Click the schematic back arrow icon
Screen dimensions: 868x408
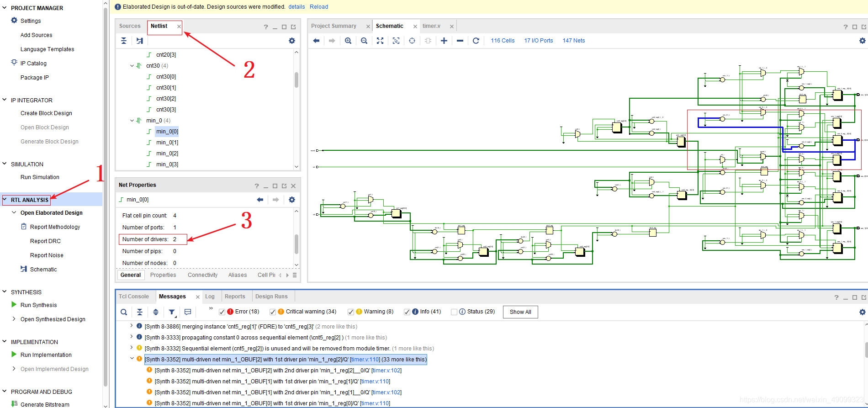point(316,41)
